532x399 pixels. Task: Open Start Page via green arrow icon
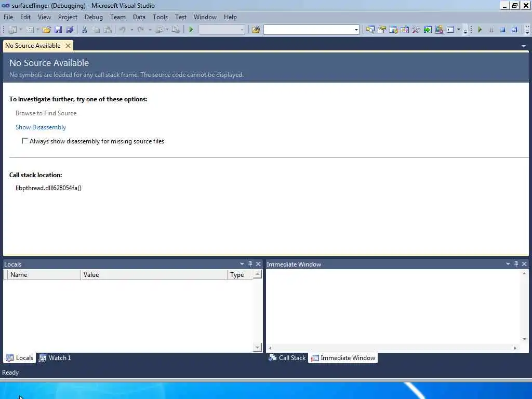tap(428, 30)
